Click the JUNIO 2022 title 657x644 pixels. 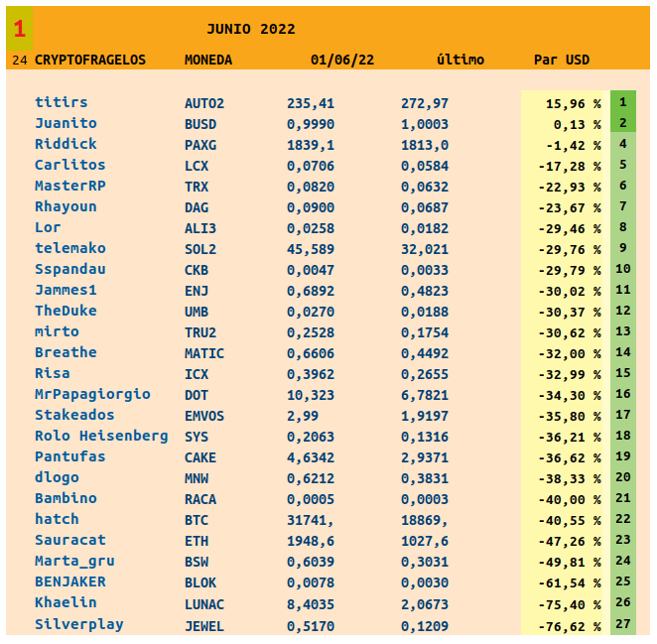point(250,29)
